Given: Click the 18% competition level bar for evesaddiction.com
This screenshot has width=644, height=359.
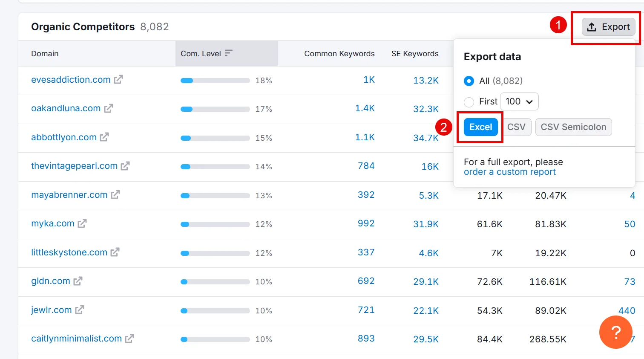Looking at the screenshot, I should coord(215,81).
